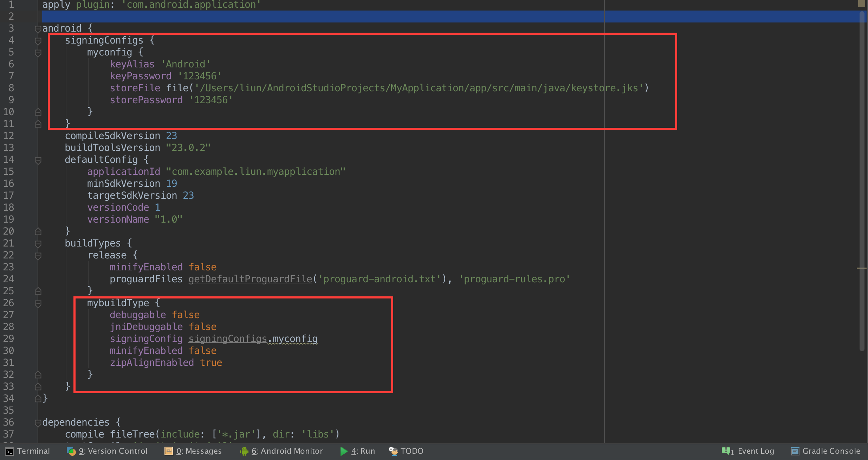This screenshot has height=460, width=868.
Task: Click the green Run arrow icon
Action: [344, 451]
